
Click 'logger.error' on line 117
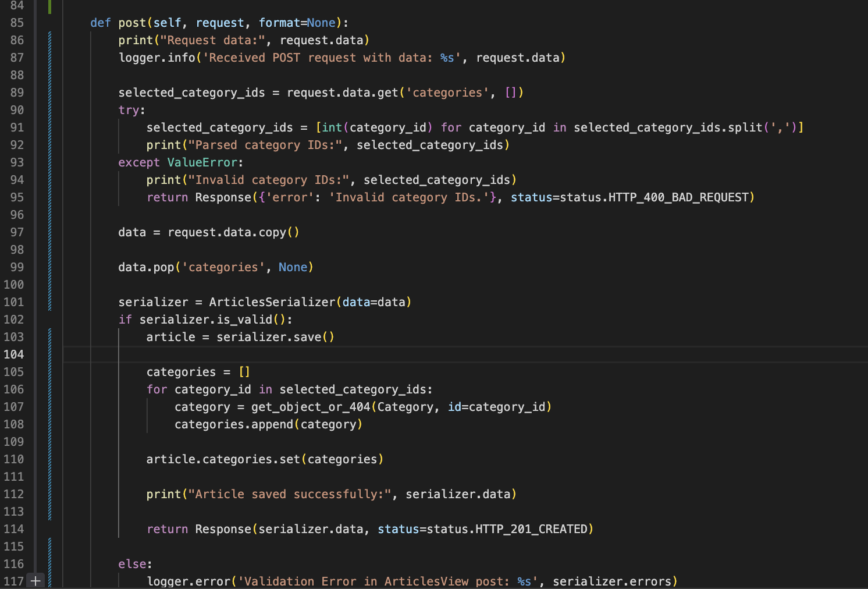[x=188, y=581]
